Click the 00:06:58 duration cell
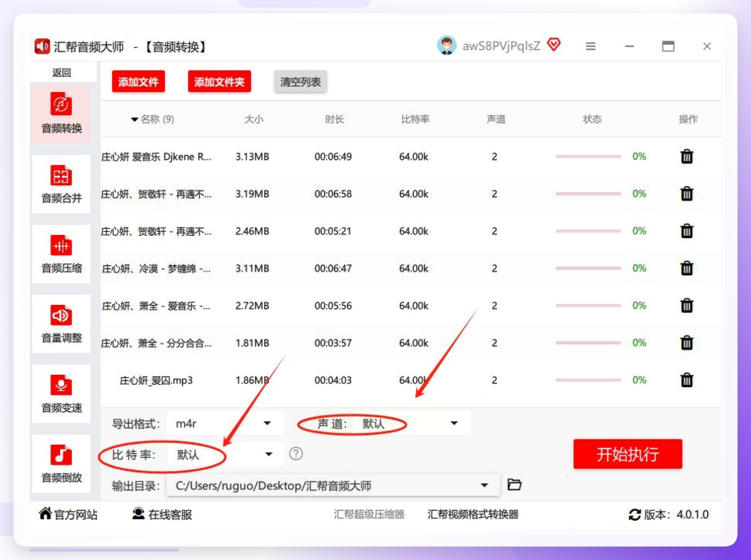The height and width of the screenshot is (560, 751). (x=332, y=194)
